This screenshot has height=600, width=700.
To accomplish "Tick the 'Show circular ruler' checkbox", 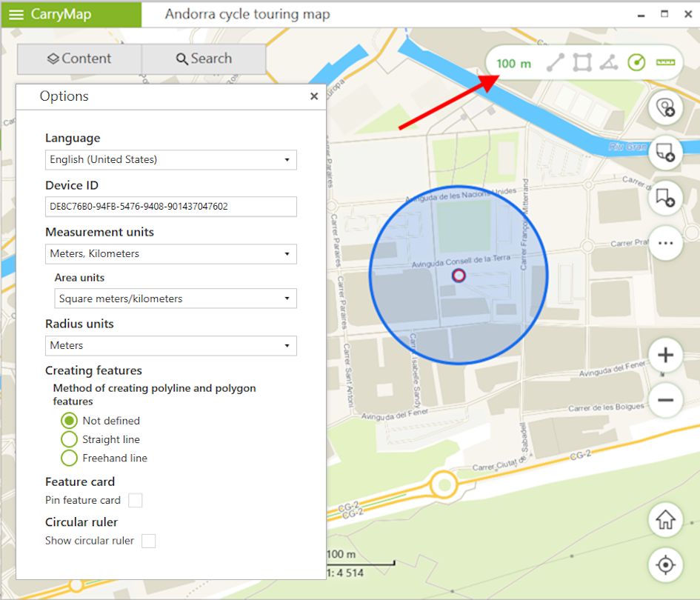I will [x=149, y=541].
